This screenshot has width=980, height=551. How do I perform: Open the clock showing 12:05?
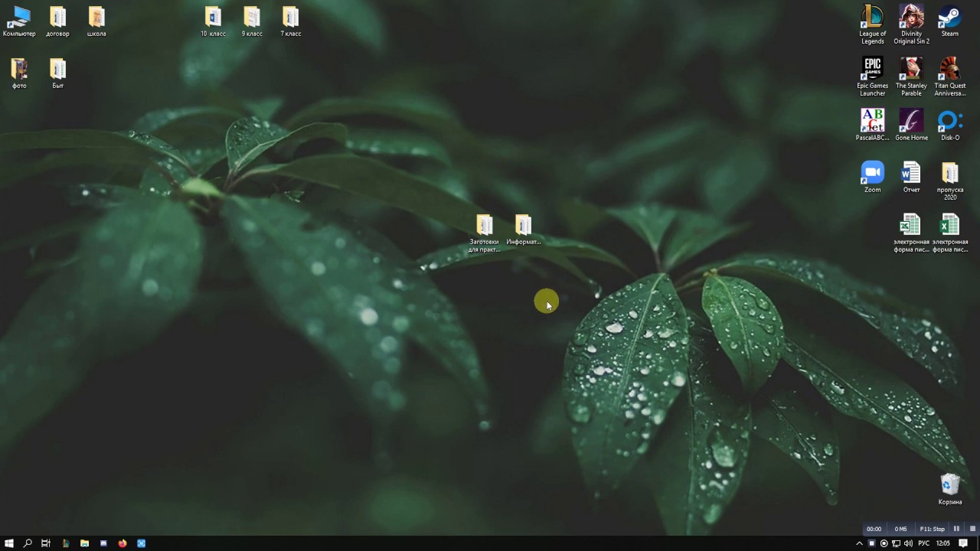[x=943, y=543]
